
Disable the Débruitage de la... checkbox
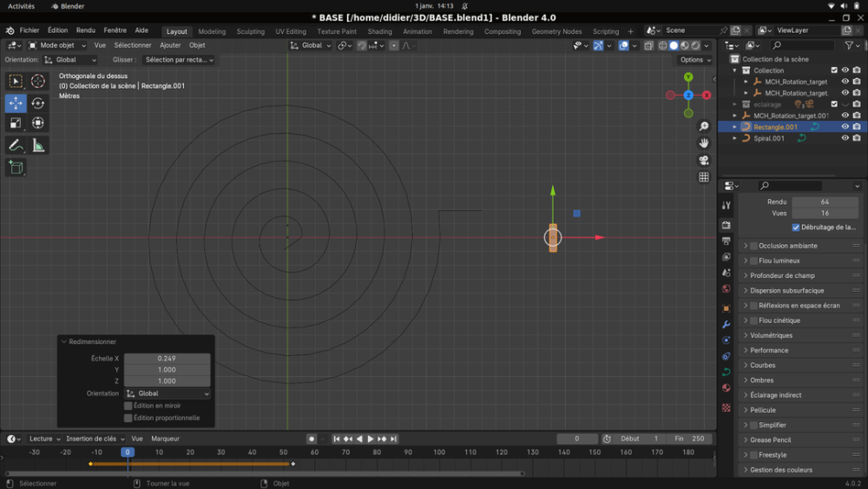pos(796,228)
